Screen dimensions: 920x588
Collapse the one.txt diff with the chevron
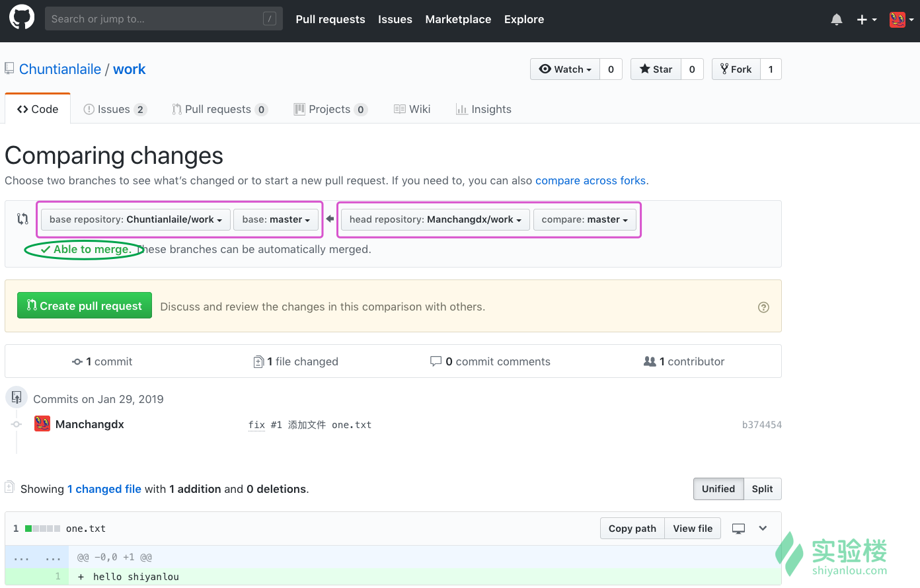pyautogui.click(x=763, y=529)
